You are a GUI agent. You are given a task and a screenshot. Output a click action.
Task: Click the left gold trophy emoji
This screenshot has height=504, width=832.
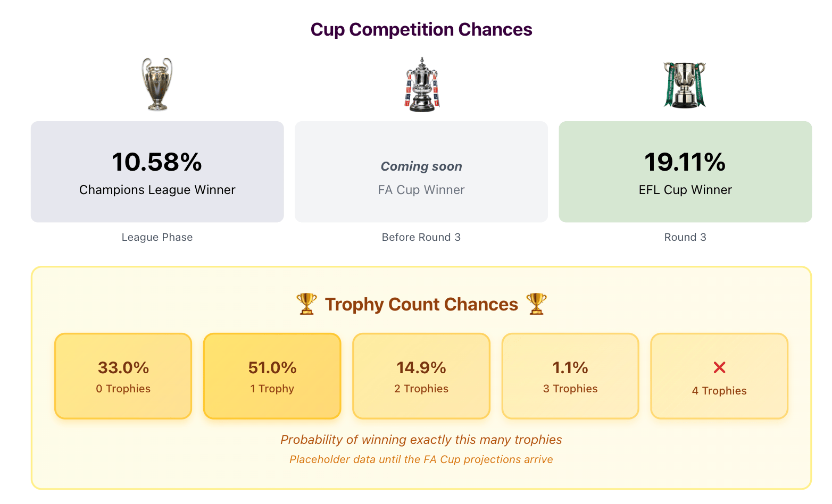pos(306,304)
